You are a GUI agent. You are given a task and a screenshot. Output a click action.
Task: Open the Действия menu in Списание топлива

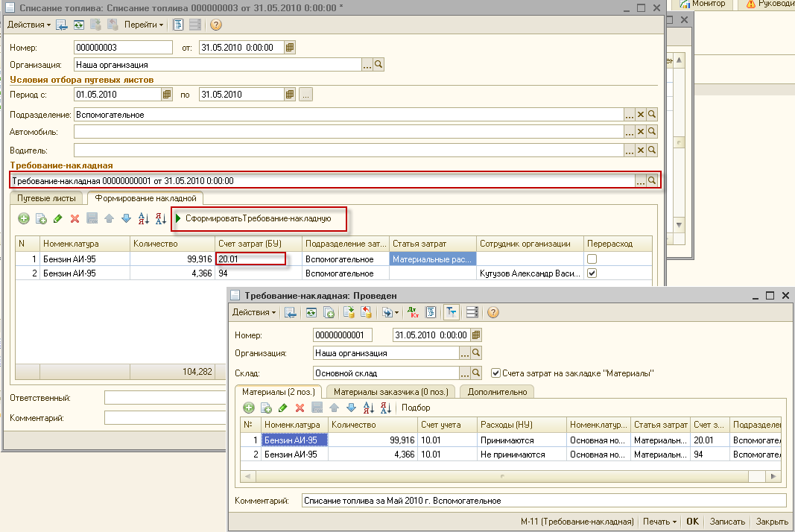[x=29, y=25]
